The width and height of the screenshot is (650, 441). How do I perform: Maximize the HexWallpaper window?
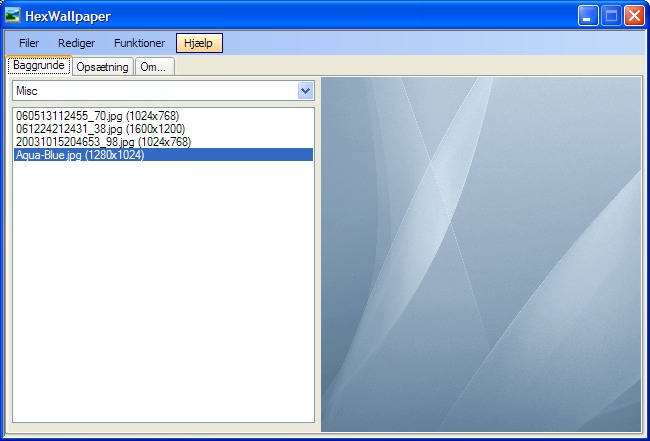[x=611, y=16]
